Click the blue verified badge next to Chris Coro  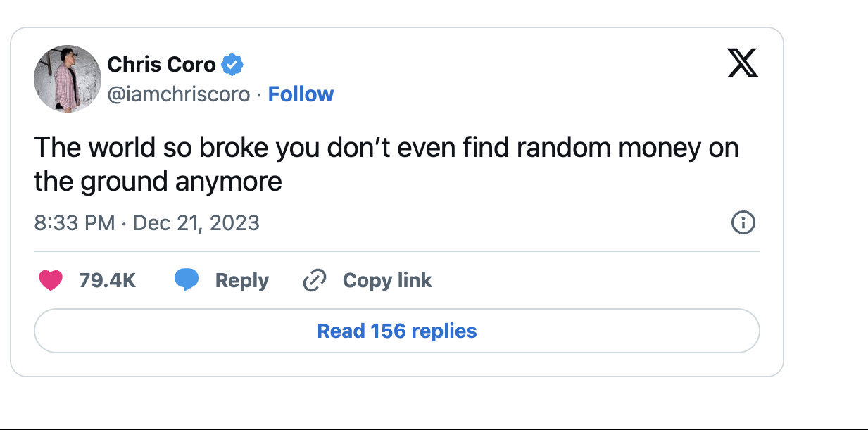tap(233, 63)
